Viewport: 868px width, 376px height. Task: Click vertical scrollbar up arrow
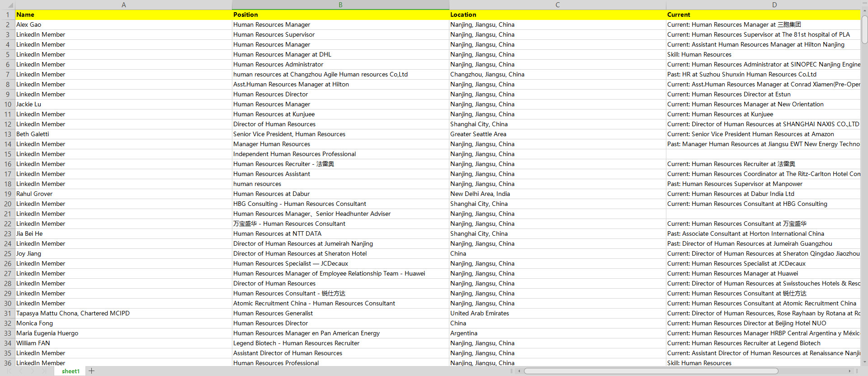pyautogui.click(x=864, y=12)
